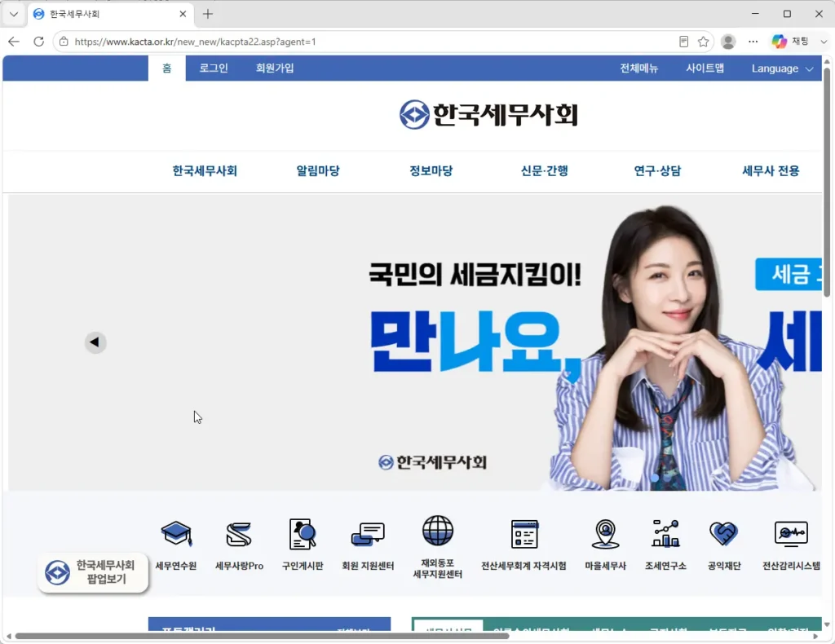Click the address bar URL field
The height and width of the screenshot is (644, 835).
pyautogui.click(x=373, y=42)
